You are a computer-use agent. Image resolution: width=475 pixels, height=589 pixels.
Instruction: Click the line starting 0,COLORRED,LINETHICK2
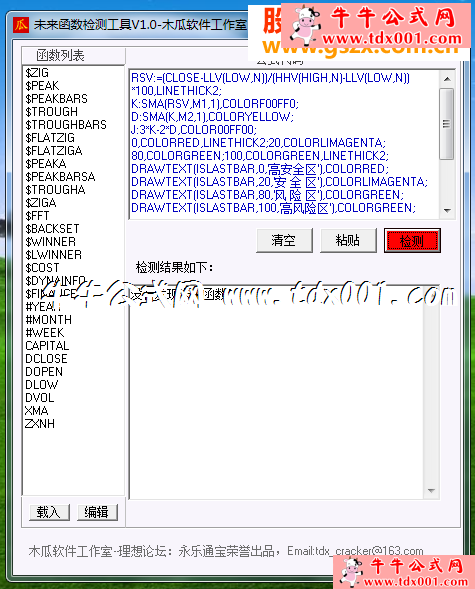point(258,143)
